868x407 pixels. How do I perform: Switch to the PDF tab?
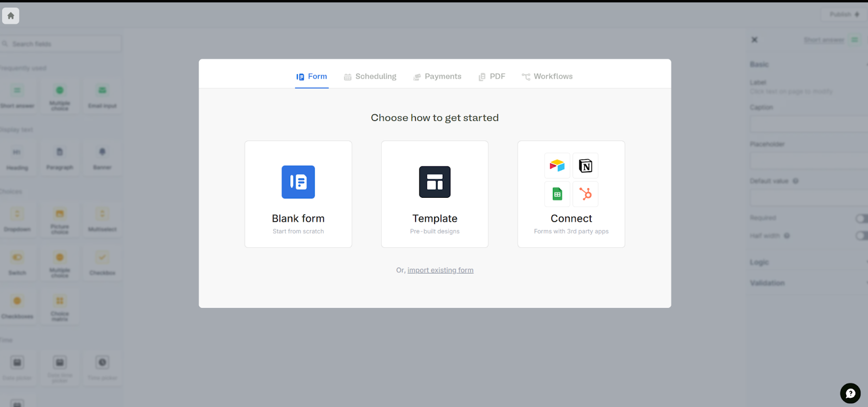[492, 76]
